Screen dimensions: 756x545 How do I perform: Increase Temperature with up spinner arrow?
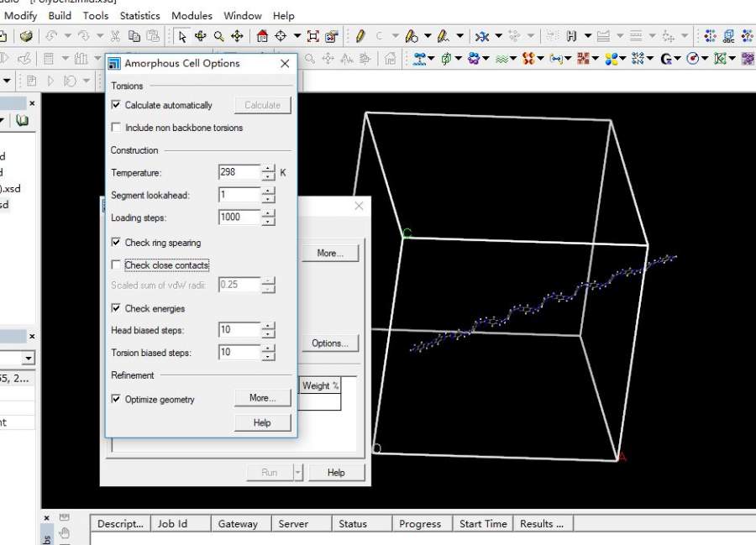268,169
